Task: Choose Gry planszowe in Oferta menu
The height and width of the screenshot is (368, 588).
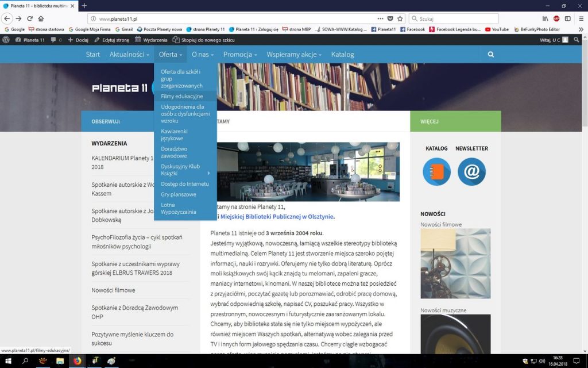Action: tap(178, 194)
